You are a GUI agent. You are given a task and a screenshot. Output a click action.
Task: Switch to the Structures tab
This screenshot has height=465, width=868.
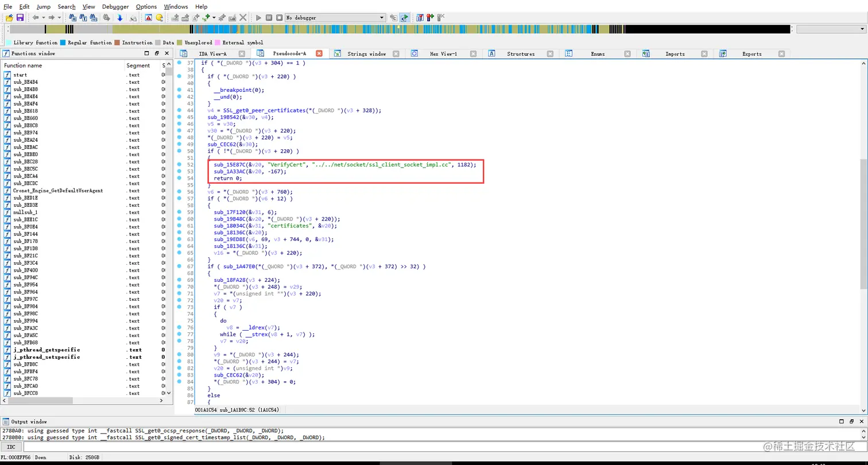click(521, 54)
